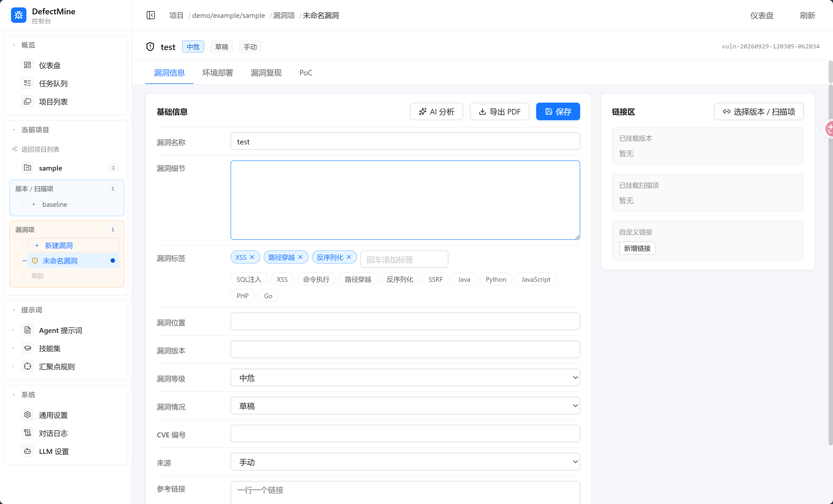Click the 漏洞细节 text area
This screenshot has height=504, width=833.
[405, 200]
